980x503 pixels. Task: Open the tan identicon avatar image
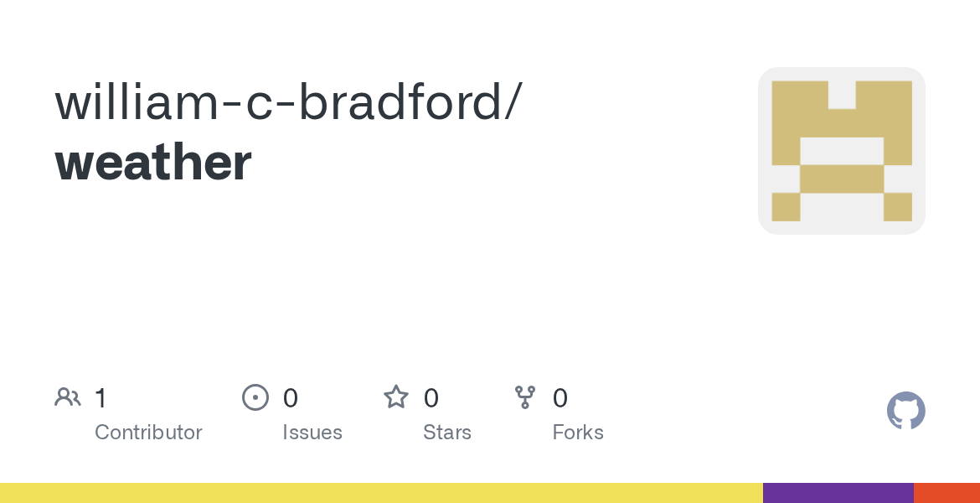pyautogui.click(x=841, y=151)
